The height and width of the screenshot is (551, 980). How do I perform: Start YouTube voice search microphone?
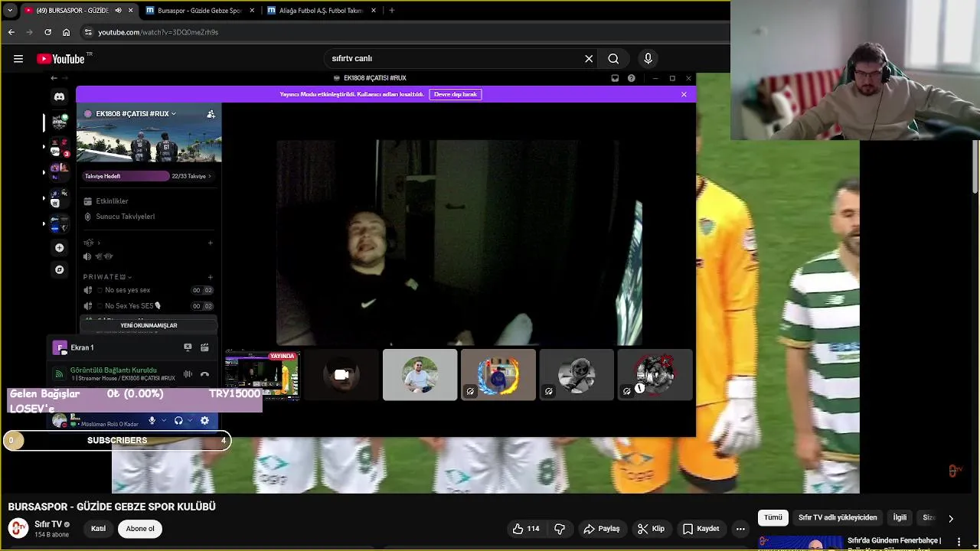(648, 58)
